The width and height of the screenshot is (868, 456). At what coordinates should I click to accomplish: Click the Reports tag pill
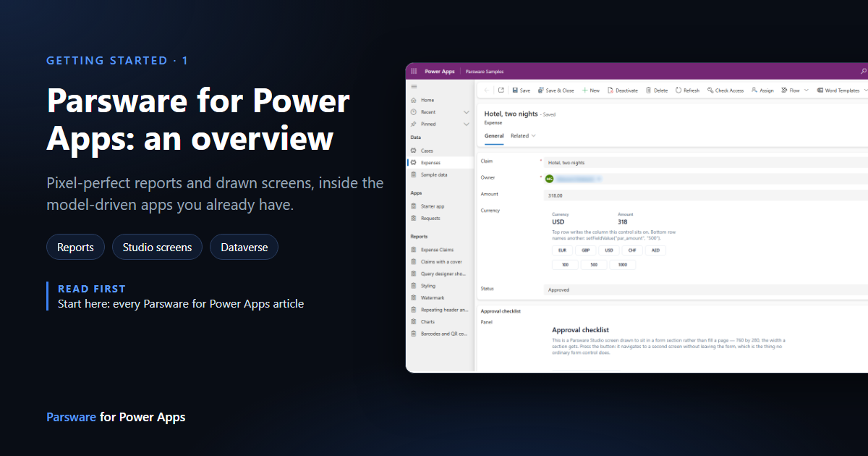coord(75,247)
